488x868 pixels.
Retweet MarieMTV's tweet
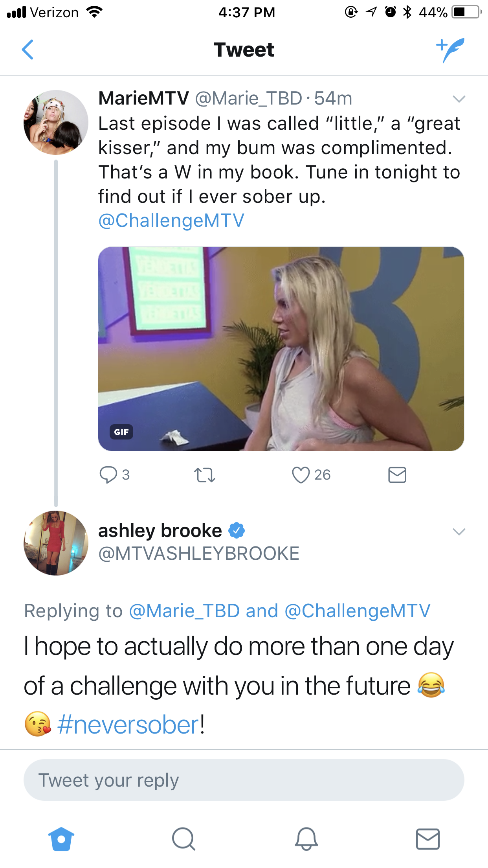pyautogui.click(x=205, y=475)
